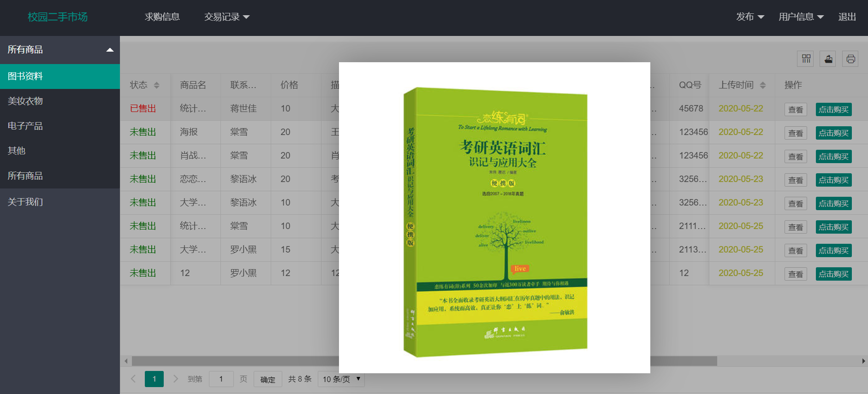
Task: Click the export table icon
Action: click(x=828, y=59)
